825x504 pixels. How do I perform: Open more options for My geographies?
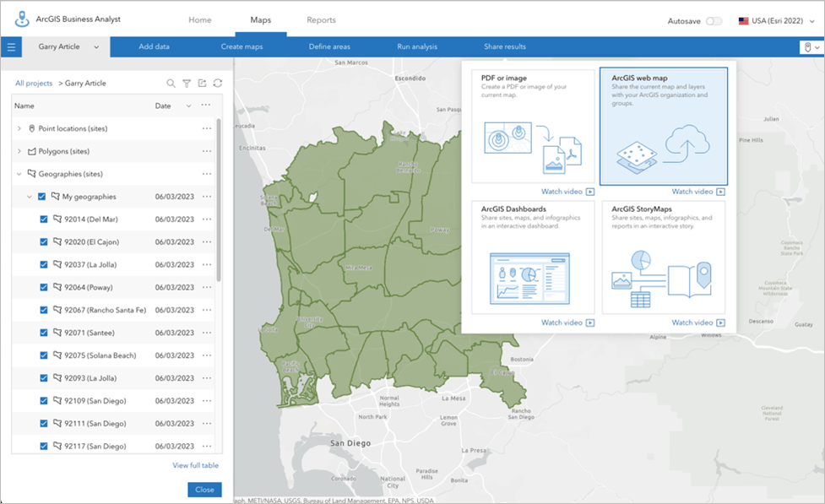[x=207, y=196]
